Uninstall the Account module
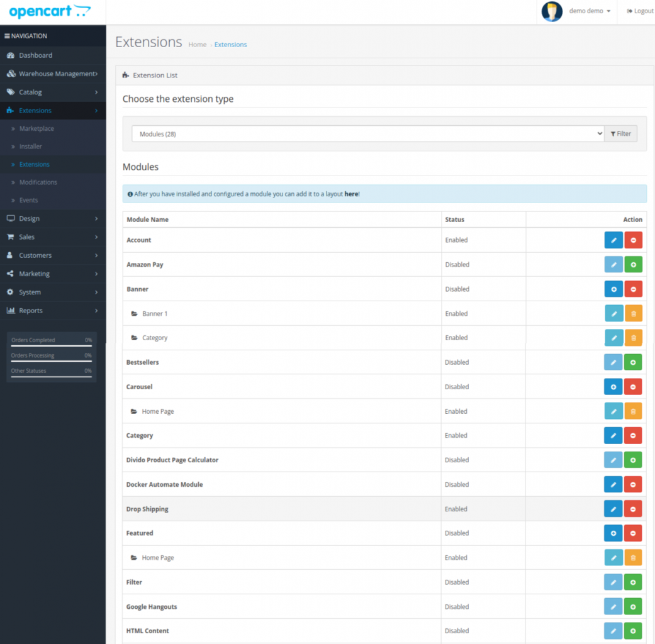Screen dimensions: 655x644 pos(633,240)
